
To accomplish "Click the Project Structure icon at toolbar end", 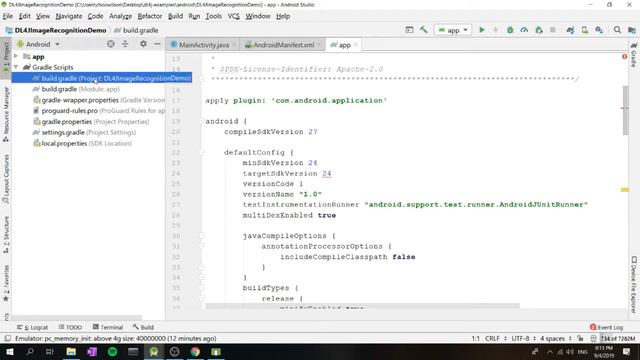I will pyautogui.click(x=631, y=30).
